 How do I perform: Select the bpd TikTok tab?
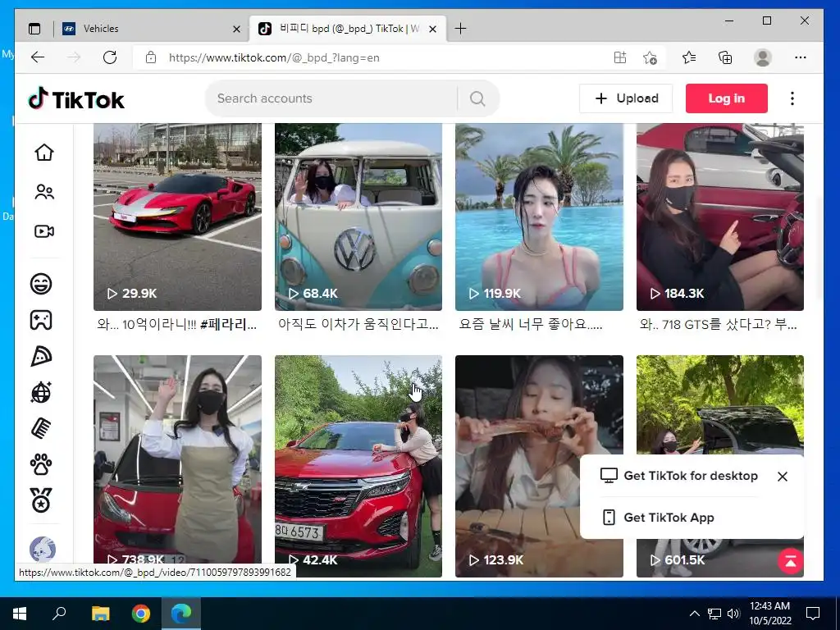pyautogui.click(x=348, y=29)
